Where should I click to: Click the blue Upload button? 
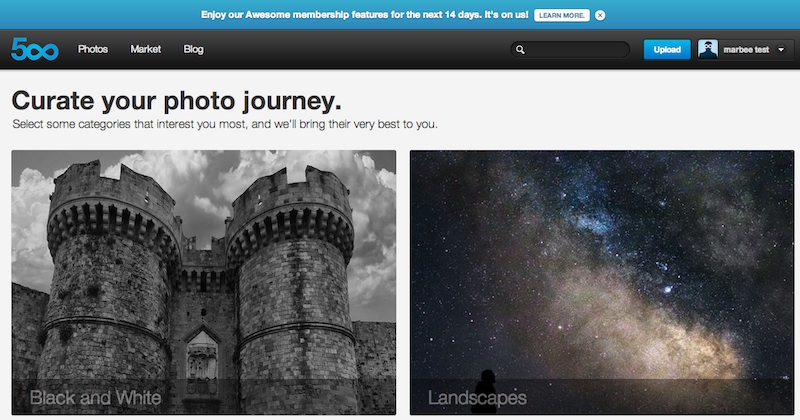(x=667, y=50)
